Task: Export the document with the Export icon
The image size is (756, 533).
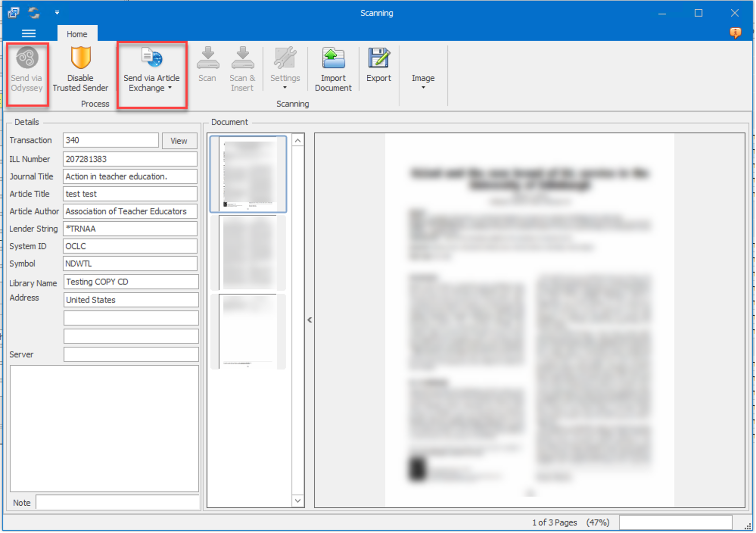Action: coord(378,58)
